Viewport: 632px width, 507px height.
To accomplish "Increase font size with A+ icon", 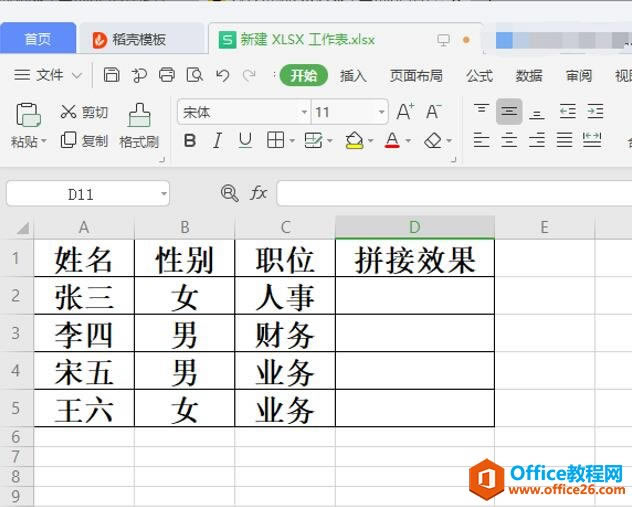I will coord(405,112).
